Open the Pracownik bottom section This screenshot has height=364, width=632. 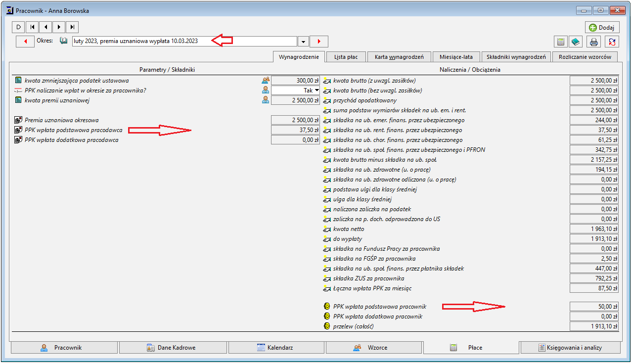coord(64,348)
